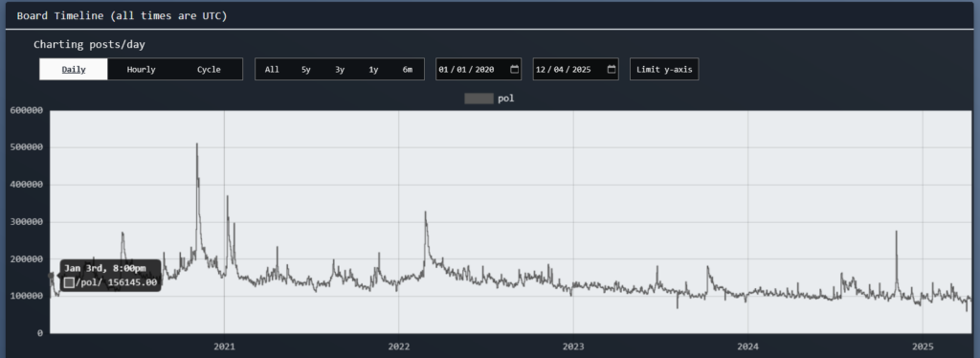The image size is (980, 358).
Task: Click the late 2024 spike on chart
Action: coord(896,232)
